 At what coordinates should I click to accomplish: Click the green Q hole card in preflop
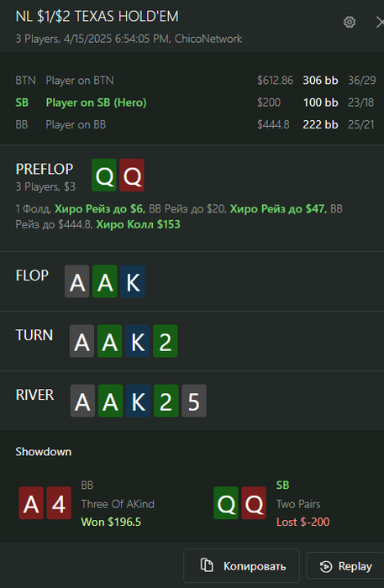(x=104, y=175)
